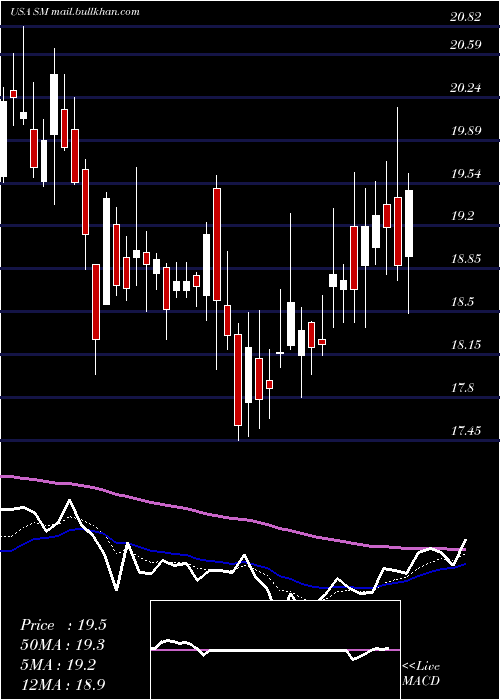Click the 18.5 price axis label

[x=462, y=302]
